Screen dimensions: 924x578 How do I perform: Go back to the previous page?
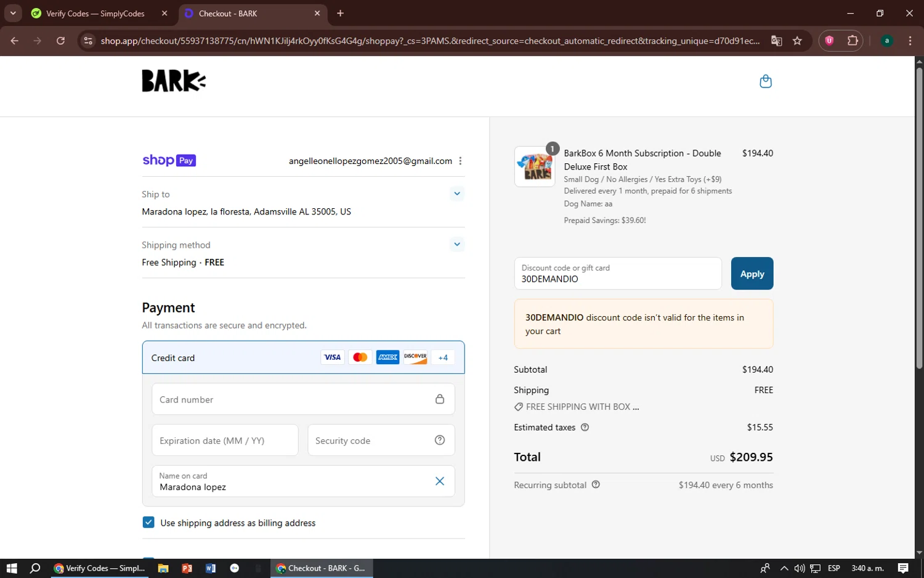(15, 41)
